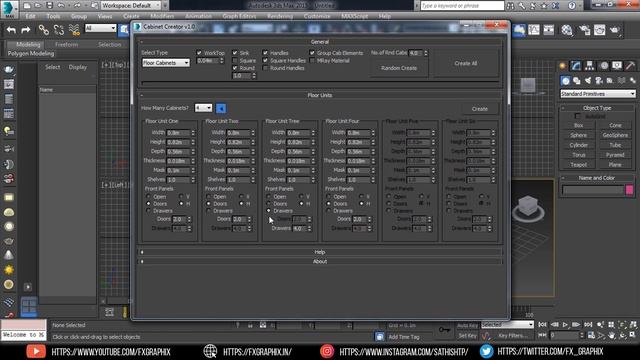The image size is (640, 360).
Task: Open the Workspace Default dropdown
Action: click(131, 5)
